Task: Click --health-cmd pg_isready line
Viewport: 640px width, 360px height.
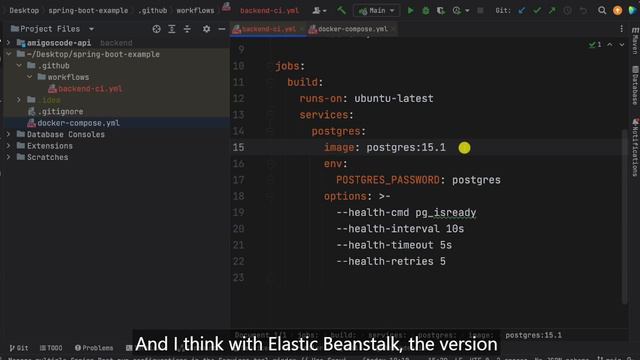Action: 406,213
